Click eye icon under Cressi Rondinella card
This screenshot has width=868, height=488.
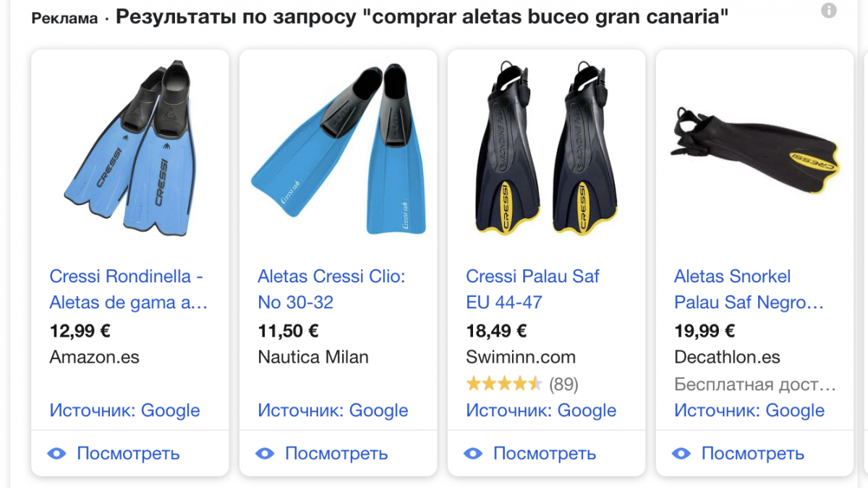click(x=56, y=454)
